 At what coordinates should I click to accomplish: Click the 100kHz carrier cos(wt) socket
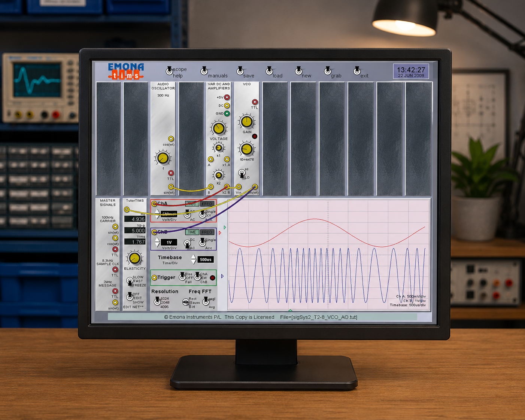click(115, 238)
